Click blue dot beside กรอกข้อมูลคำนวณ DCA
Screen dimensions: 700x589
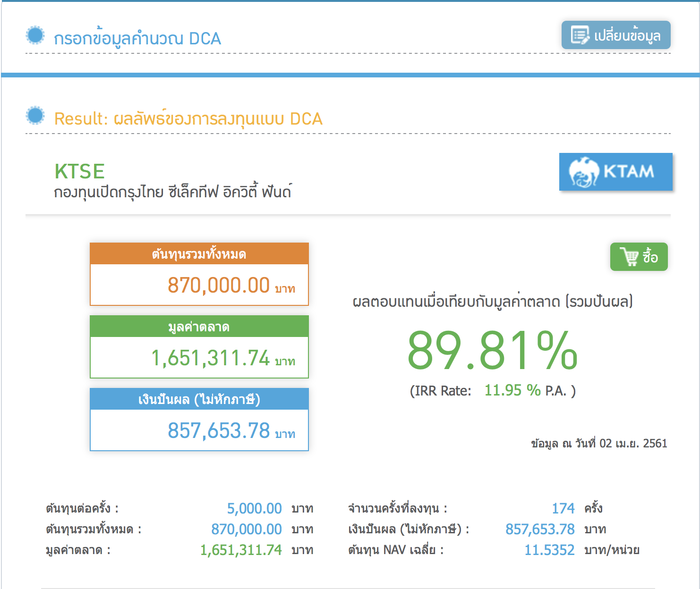point(35,35)
